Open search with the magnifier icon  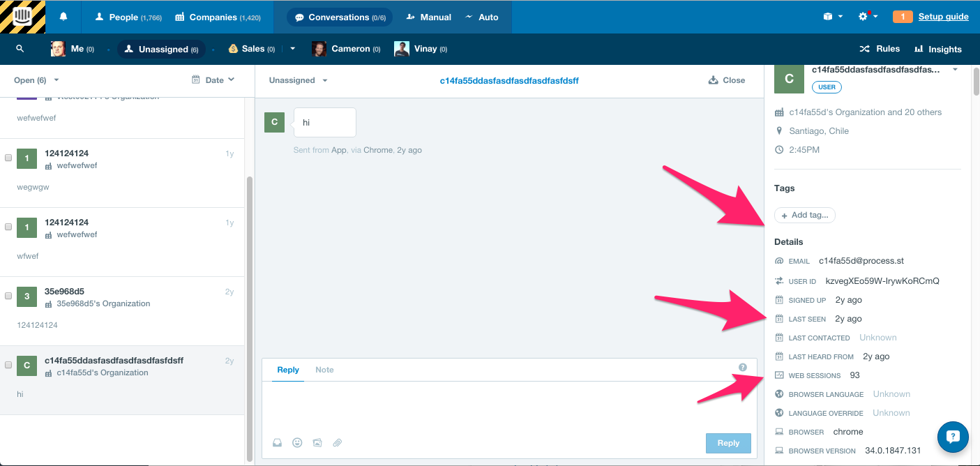(x=20, y=49)
